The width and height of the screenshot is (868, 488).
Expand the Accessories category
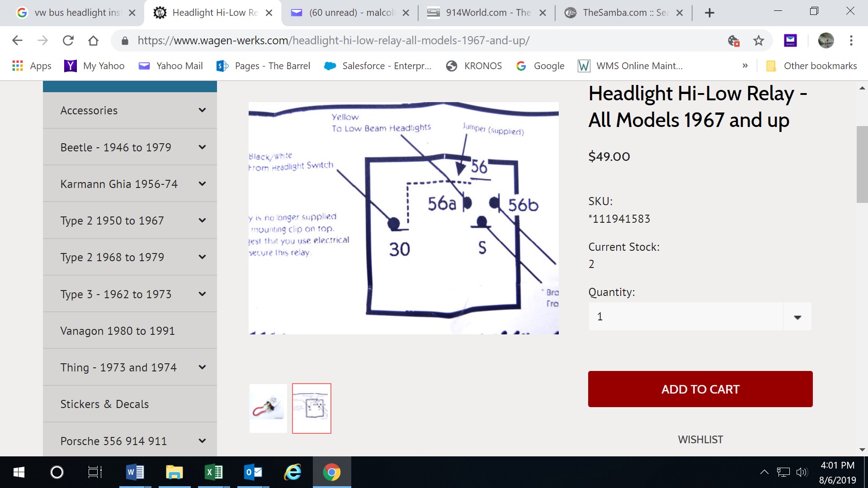[202, 110]
